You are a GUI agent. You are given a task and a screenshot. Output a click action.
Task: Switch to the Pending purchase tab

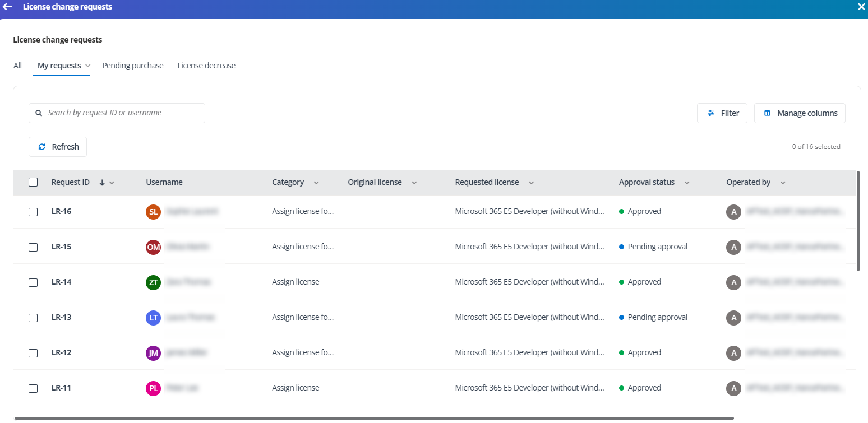[133, 66]
